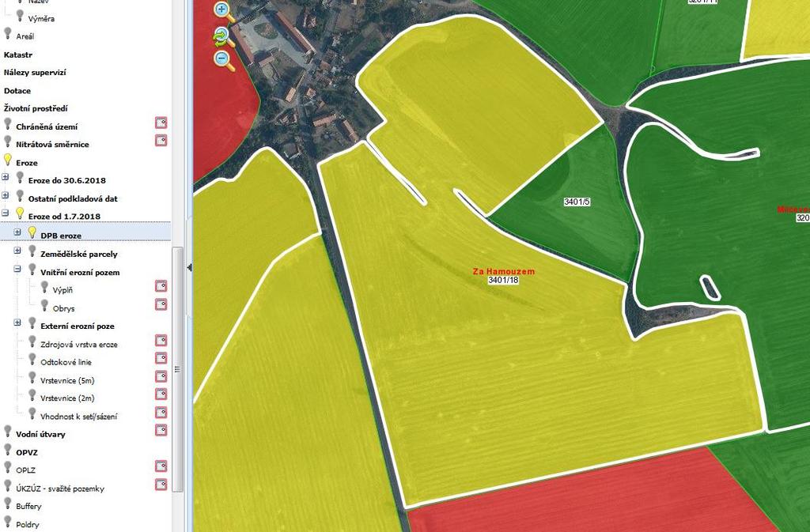The image size is (810, 532).
Task: Open legend icon for Chráněná území
Action: (161, 123)
